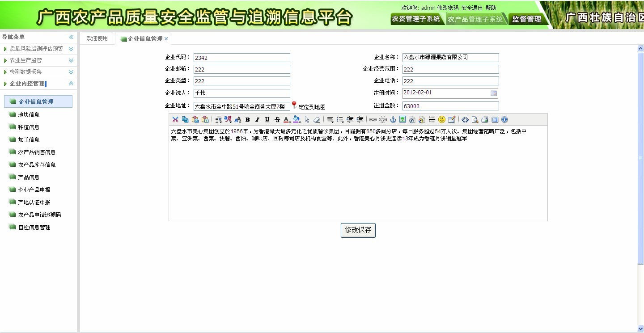Toggle bold formatting in the editor

pos(247,119)
